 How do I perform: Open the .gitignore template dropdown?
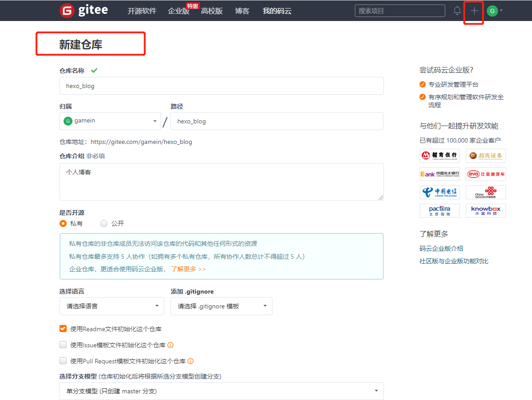[x=221, y=306]
